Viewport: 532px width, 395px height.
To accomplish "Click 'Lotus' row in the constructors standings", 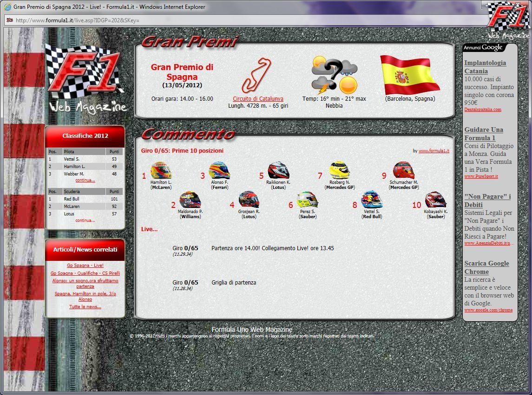I will pos(85,214).
